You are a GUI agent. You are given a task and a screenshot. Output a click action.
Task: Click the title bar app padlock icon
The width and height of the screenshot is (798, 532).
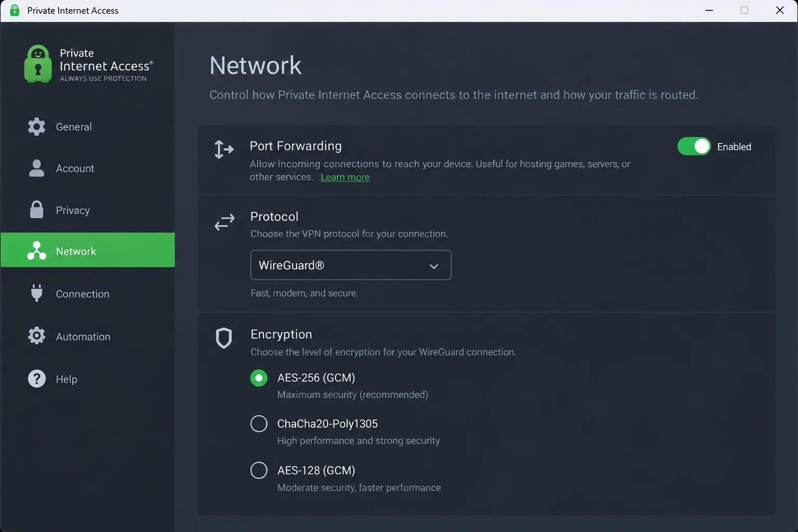coord(15,10)
